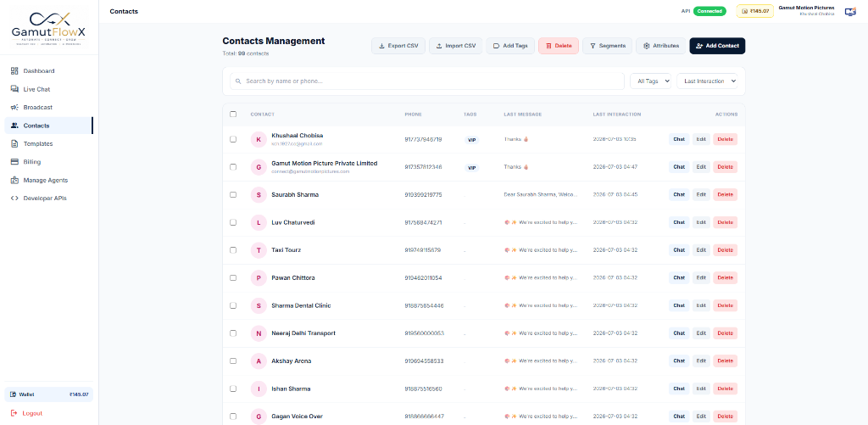Click the email connect@gamutmotionpictures.com
This screenshot has width=868, height=425.
[310, 171]
